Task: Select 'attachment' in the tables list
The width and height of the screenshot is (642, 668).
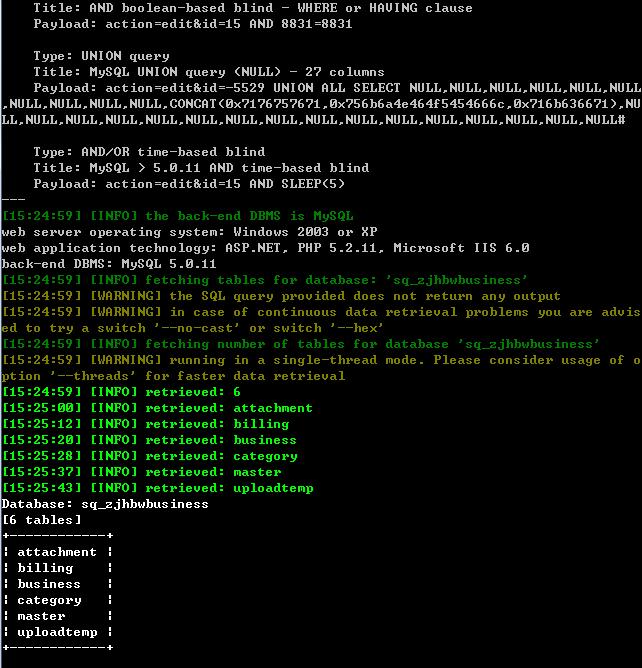Action: pyautogui.click(x=57, y=552)
